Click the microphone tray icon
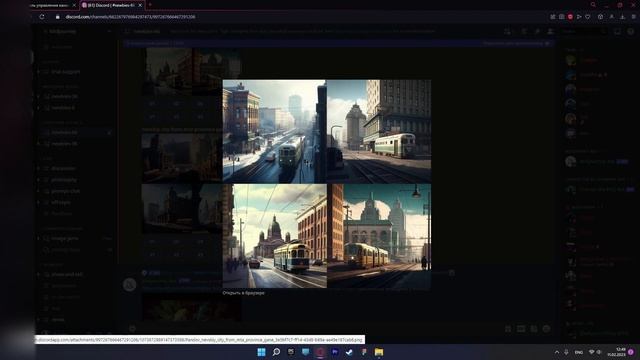The width and height of the screenshot is (640, 360). [567, 352]
